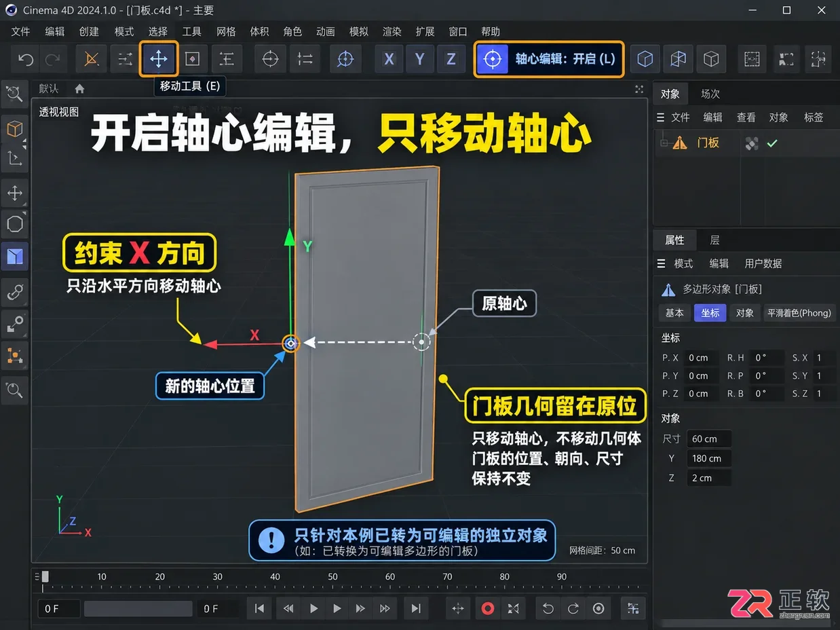Open the 文件 main menu
Viewport: 840px width, 630px height.
(21, 31)
